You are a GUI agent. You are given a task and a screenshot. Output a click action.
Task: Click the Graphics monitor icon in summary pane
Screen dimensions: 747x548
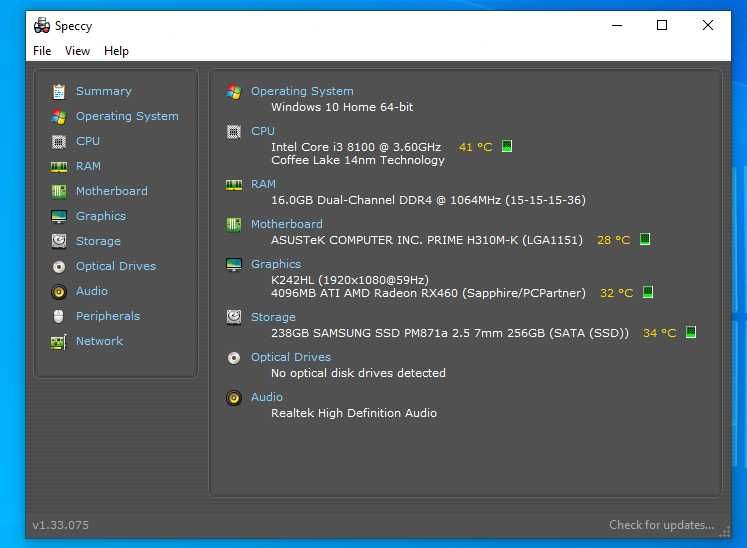tap(233, 264)
